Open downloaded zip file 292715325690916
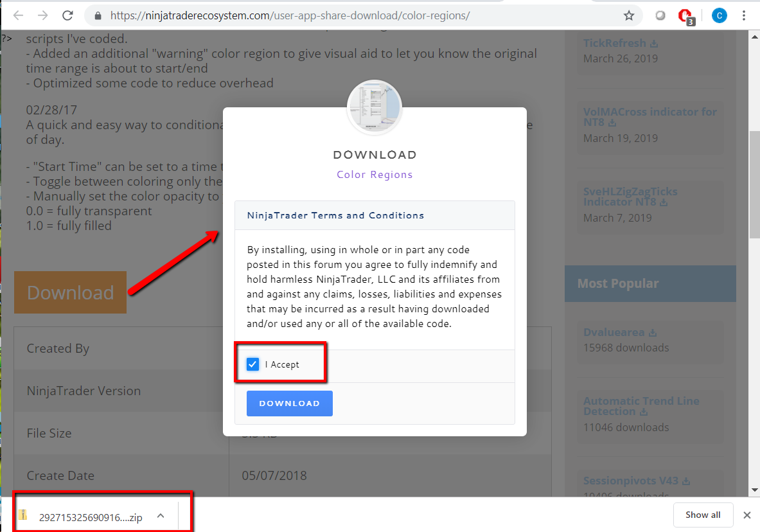Image resolution: width=760 pixels, height=532 pixels. pos(91,517)
